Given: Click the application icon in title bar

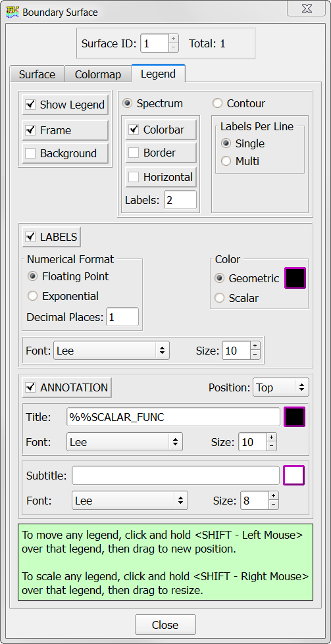Looking at the screenshot, I should pos(13,12).
